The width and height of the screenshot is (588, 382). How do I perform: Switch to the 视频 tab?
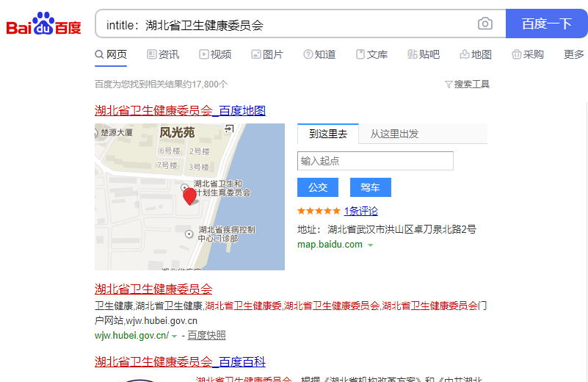pos(215,55)
